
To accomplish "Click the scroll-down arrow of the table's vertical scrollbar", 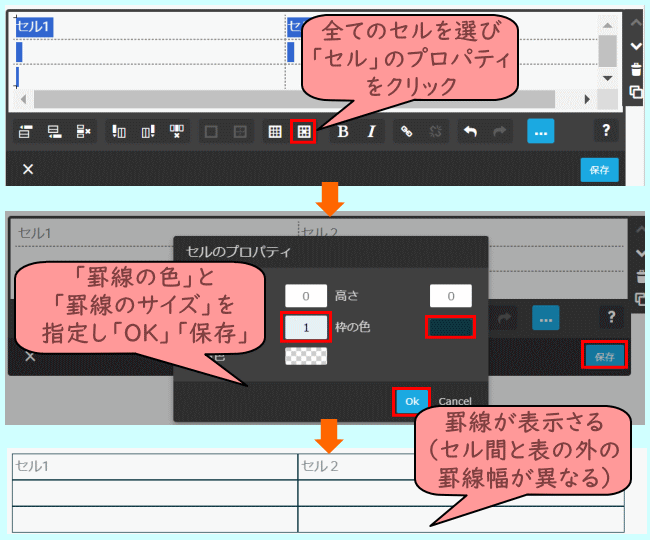I will (608, 78).
